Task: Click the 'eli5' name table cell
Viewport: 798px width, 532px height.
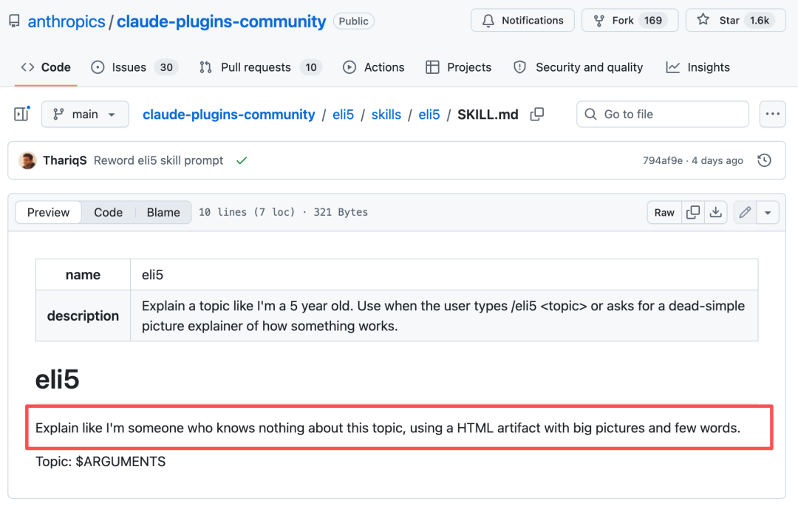Action: (x=444, y=275)
